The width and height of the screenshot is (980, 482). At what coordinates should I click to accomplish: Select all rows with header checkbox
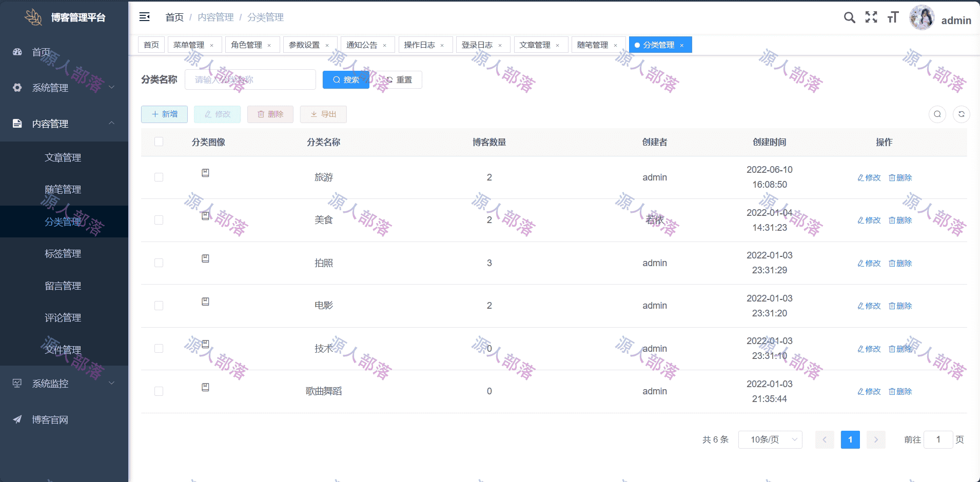pyautogui.click(x=159, y=142)
